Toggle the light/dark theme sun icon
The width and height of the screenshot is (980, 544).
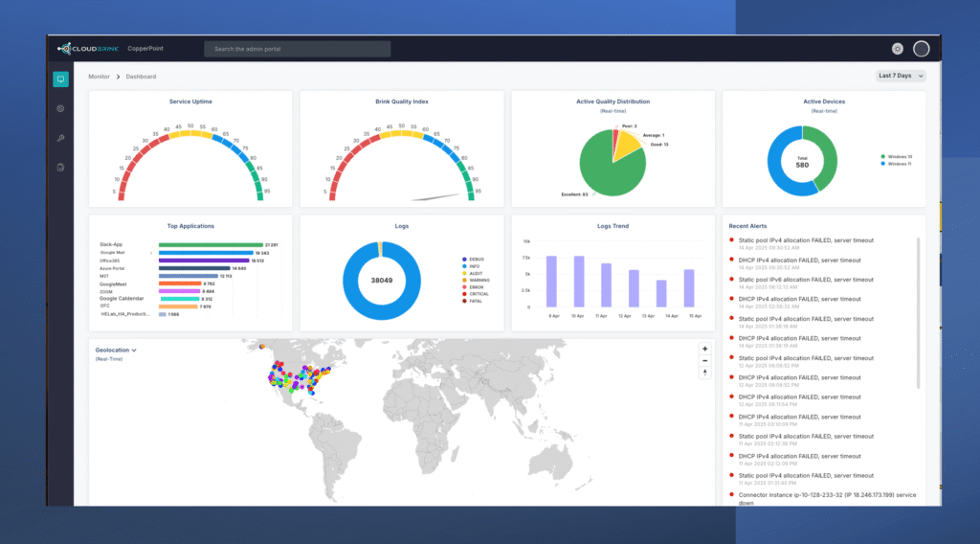[897, 49]
